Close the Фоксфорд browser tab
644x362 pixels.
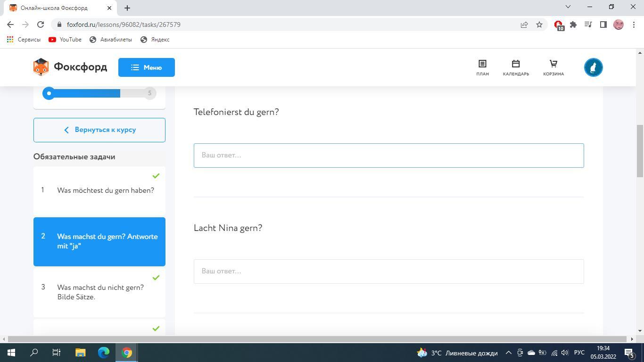[x=109, y=8]
